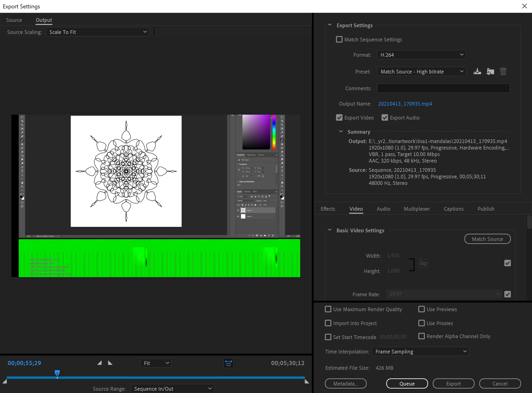Click the Delete Preset trash icon
Screen dimensions: 532x393
pyautogui.click(x=503, y=71)
